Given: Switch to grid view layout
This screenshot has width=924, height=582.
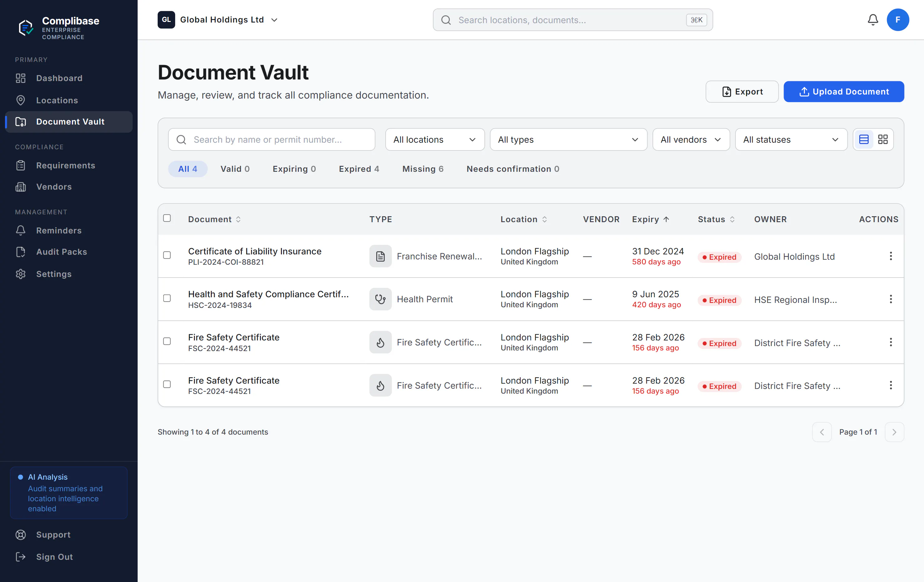Looking at the screenshot, I should 883,139.
